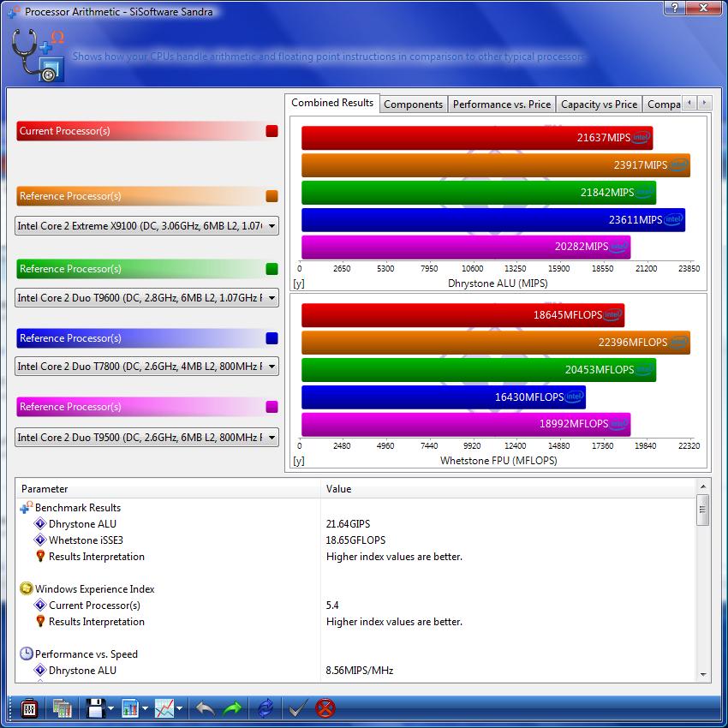Click the Value column header
This screenshot has height=728, width=728.
[508, 488]
